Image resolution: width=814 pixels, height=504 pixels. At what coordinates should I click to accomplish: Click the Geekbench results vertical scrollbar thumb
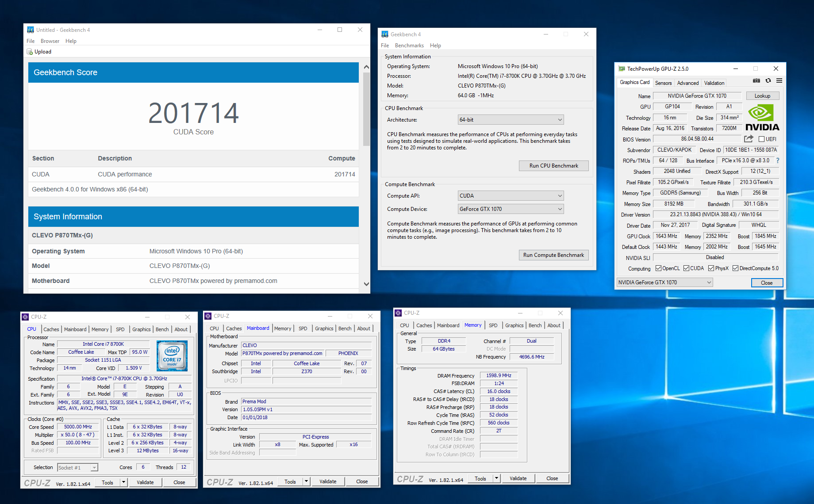366,109
